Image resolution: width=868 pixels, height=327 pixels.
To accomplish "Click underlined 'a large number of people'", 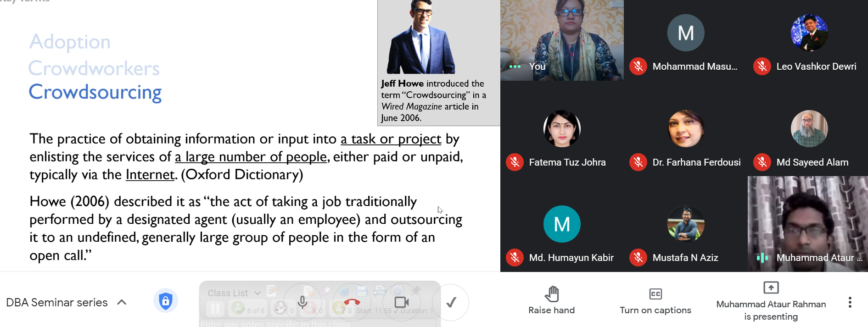I will [x=251, y=157].
